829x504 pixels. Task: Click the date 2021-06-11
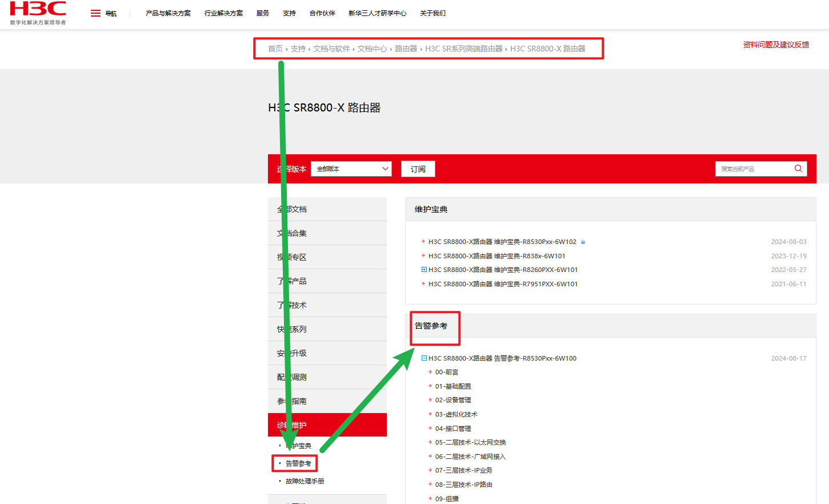coord(788,284)
